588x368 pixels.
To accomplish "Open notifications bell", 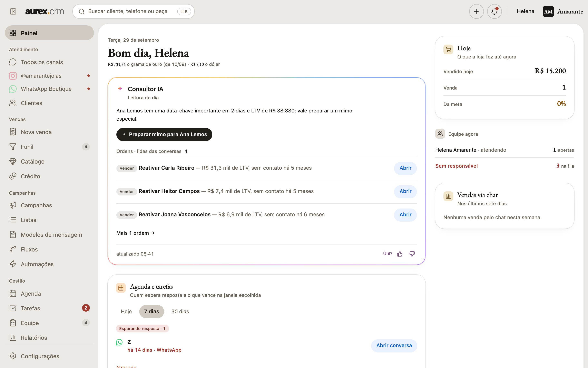I will tap(494, 11).
